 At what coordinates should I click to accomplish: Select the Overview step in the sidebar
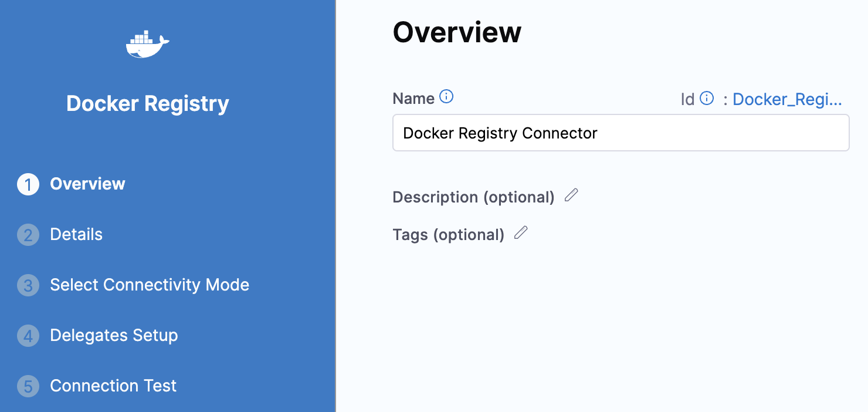click(87, 184)
